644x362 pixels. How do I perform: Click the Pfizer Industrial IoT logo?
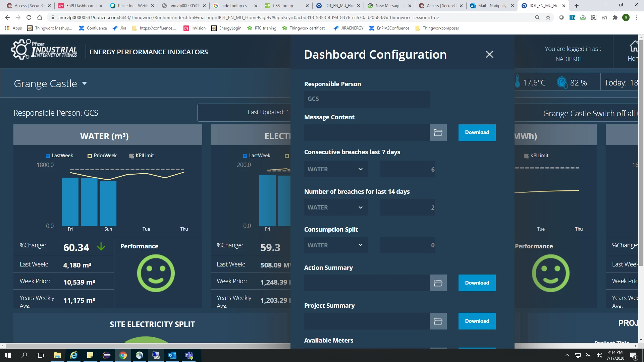(44, 50)
